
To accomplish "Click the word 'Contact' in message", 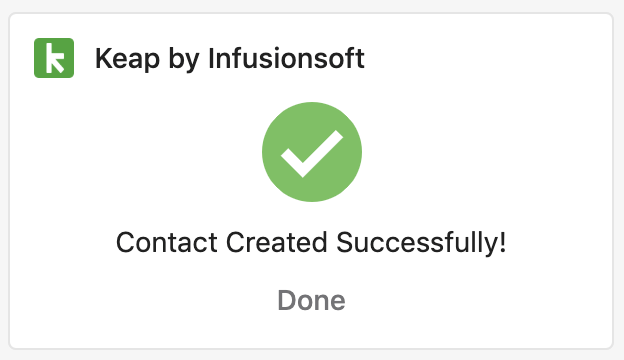I will click(167, 242).
